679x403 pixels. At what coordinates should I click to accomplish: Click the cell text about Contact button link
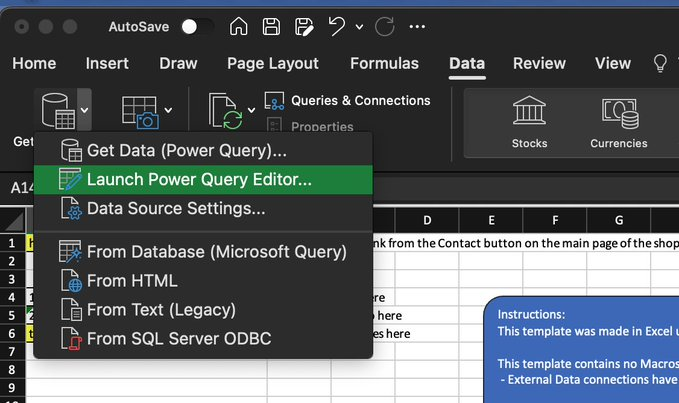coord(526,243)
